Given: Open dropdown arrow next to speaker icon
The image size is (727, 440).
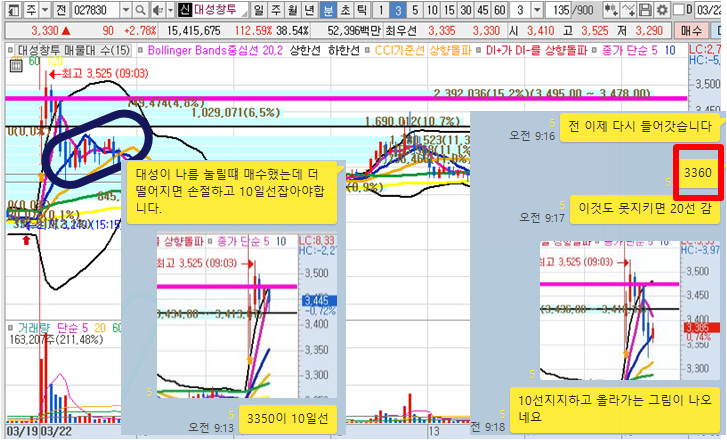Looking at the screenshot, I should point(170,10).
